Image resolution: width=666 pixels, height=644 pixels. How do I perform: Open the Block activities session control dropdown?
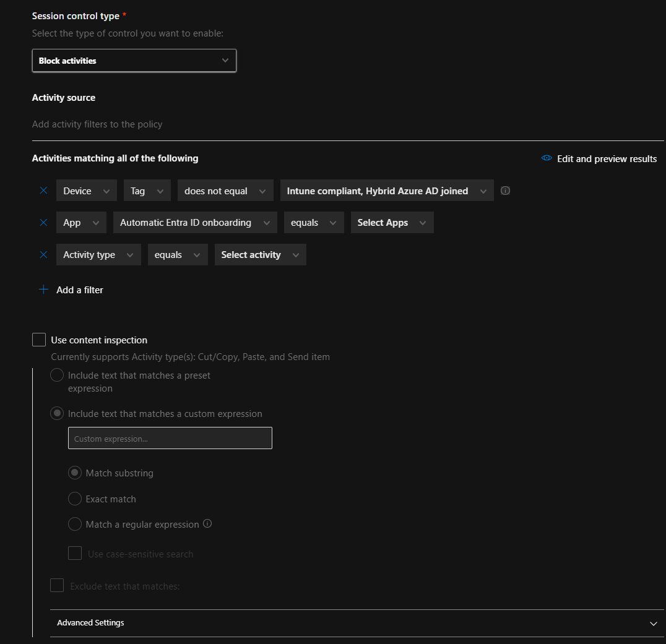pyautogui.click(x=134, y=61)
